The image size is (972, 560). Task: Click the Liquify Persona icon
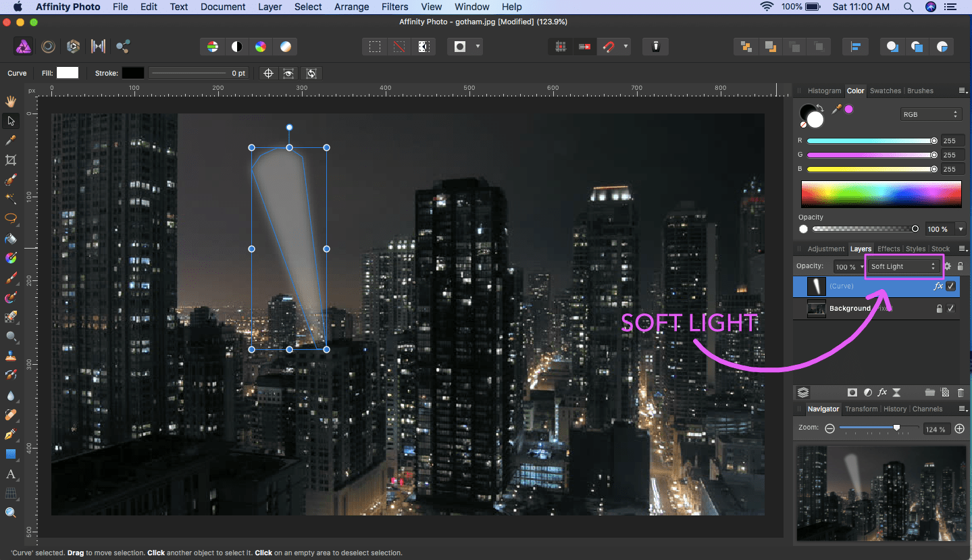coord(49,47)
